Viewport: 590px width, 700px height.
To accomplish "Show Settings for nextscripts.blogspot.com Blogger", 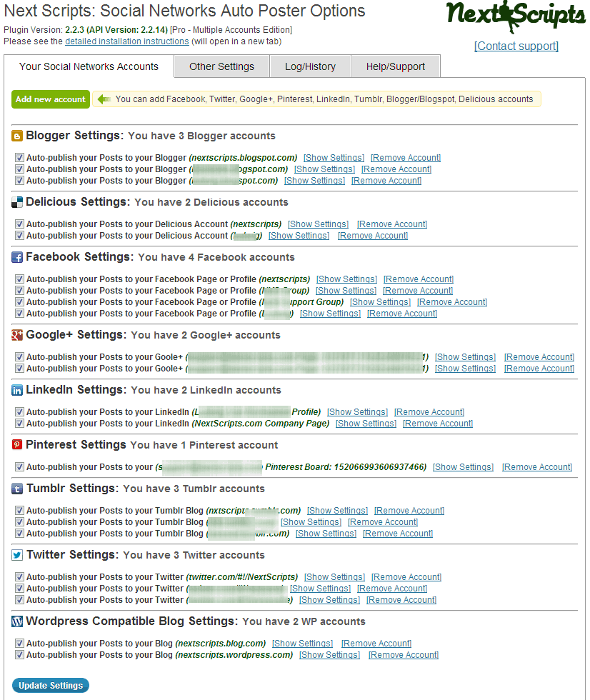I will point(334,158).
